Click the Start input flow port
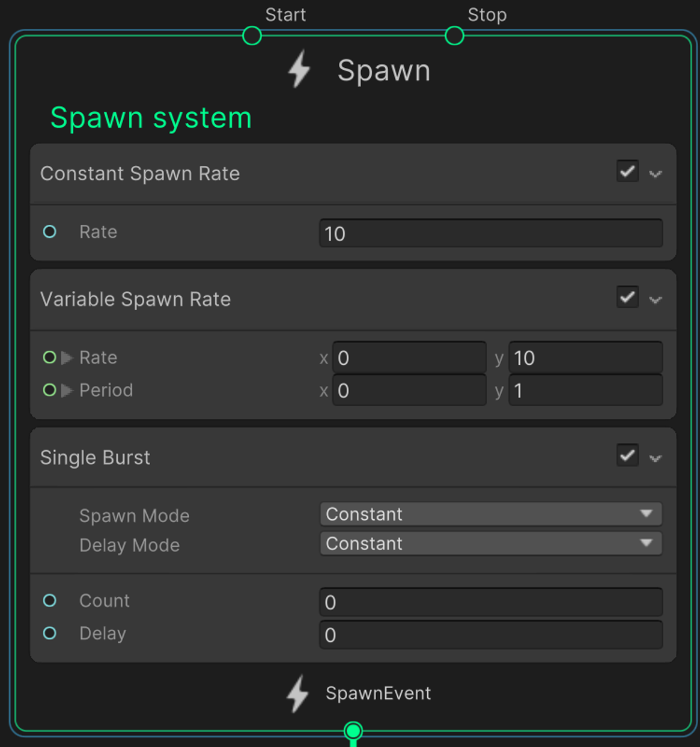The width and height of the screenshot is (700, 747). tap(252, 36)
